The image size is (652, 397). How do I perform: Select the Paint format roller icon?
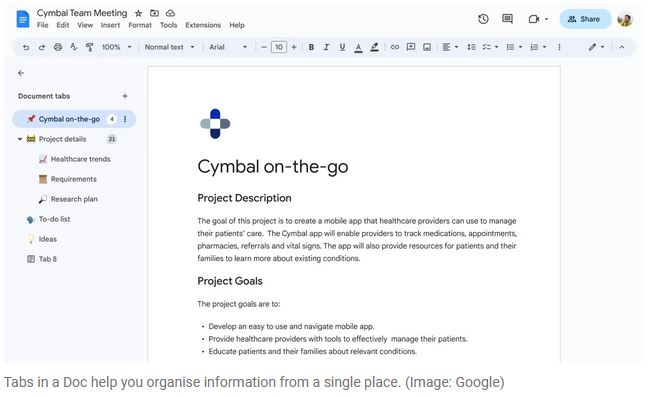pyautogui.click(x=89, y=47)
